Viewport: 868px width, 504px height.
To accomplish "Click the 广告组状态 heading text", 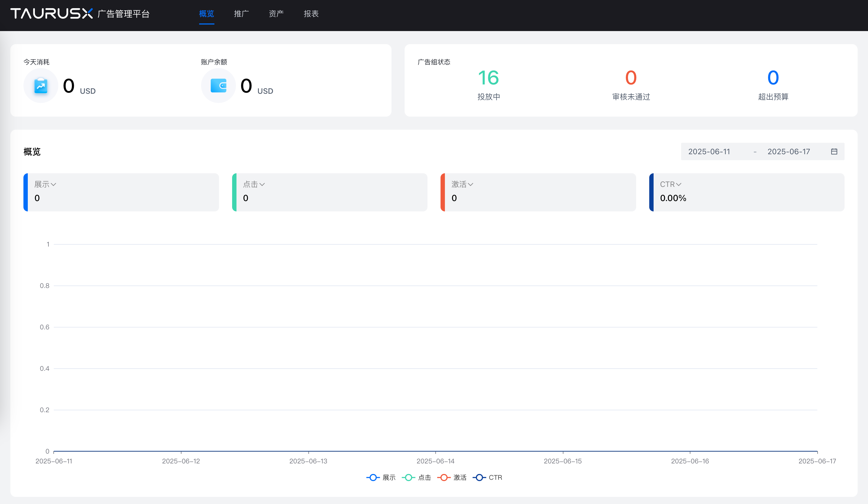I will click(x=434, y=62).
